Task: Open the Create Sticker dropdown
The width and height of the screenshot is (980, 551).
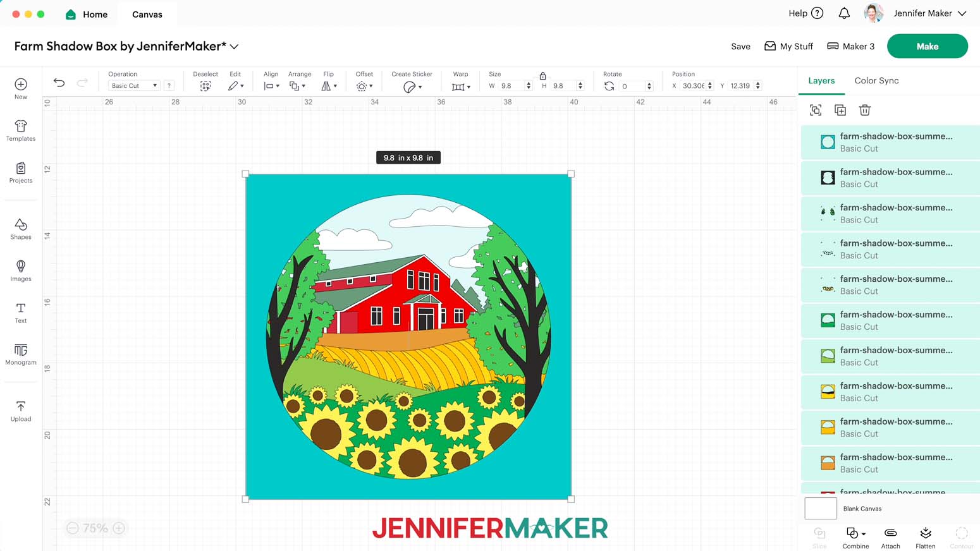Action: (412, 87)
